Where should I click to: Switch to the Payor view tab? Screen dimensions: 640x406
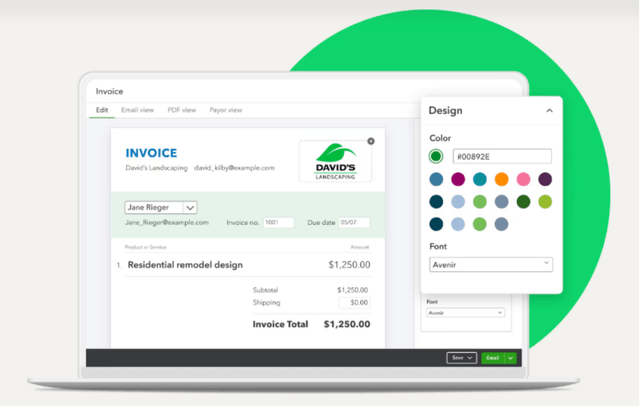(226, 110)
